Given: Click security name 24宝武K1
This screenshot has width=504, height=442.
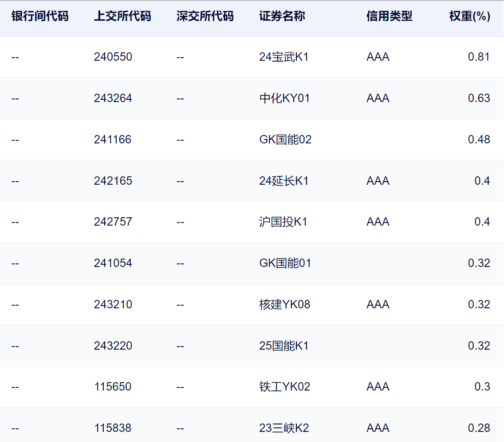Looking at the screenshot, I should tap(284, 57).
